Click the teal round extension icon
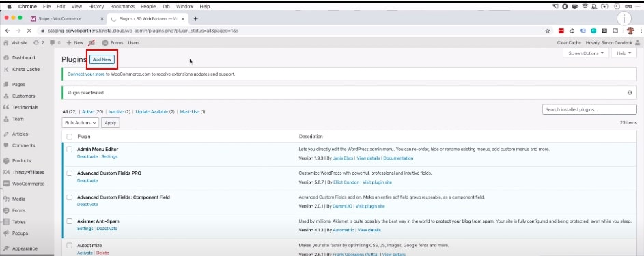 [593, 31]
